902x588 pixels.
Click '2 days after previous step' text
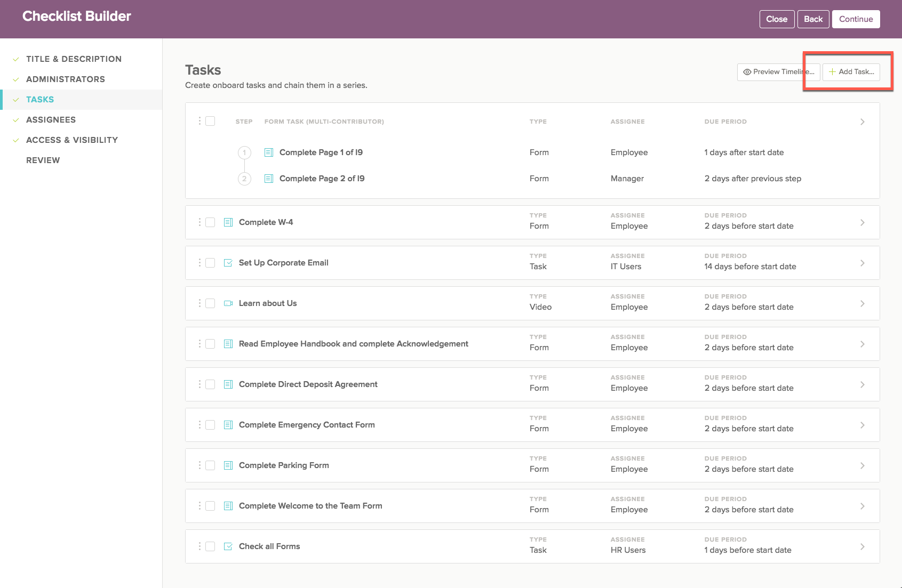coord(753,179)
